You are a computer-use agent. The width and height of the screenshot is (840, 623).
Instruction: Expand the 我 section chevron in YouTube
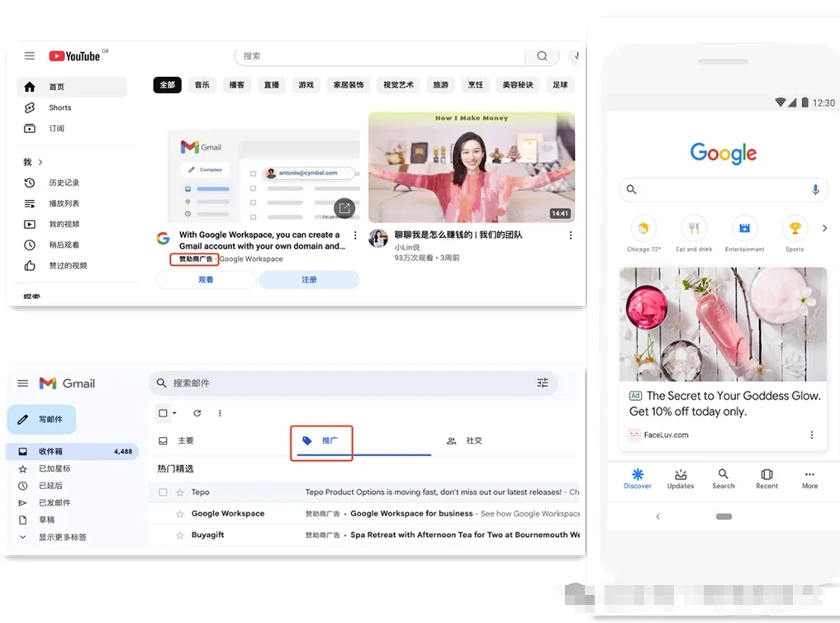(x=40, y=163)
